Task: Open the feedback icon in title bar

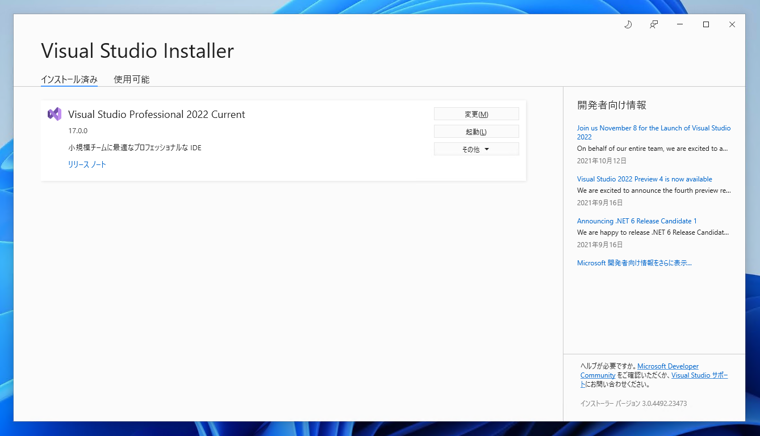Action: click(x=654, y=24)
